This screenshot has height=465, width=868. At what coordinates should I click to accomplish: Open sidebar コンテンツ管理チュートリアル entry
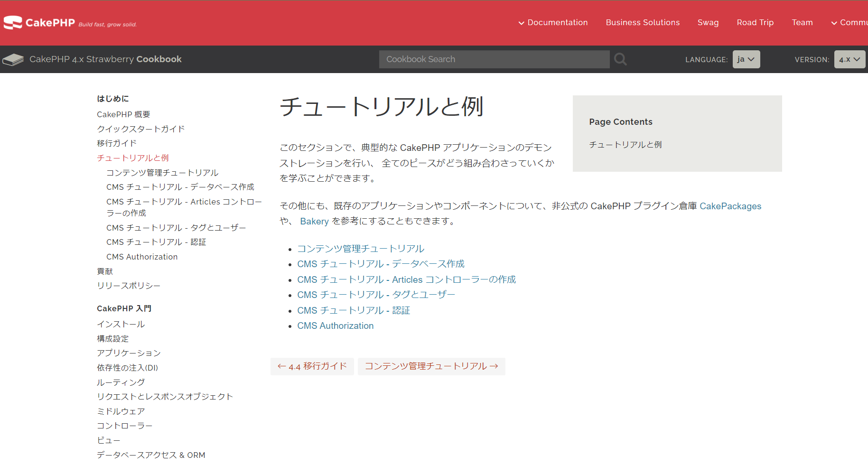point(162,173)
